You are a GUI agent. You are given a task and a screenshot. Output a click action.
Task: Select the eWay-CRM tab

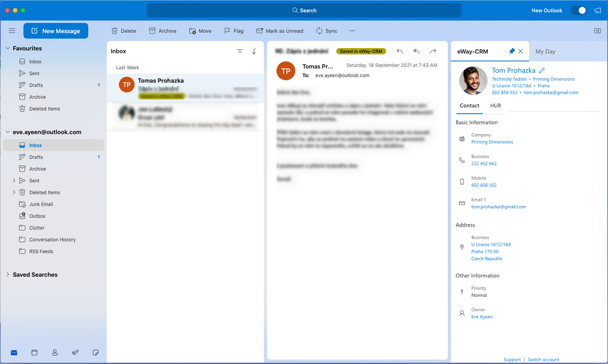click(473, 52)
